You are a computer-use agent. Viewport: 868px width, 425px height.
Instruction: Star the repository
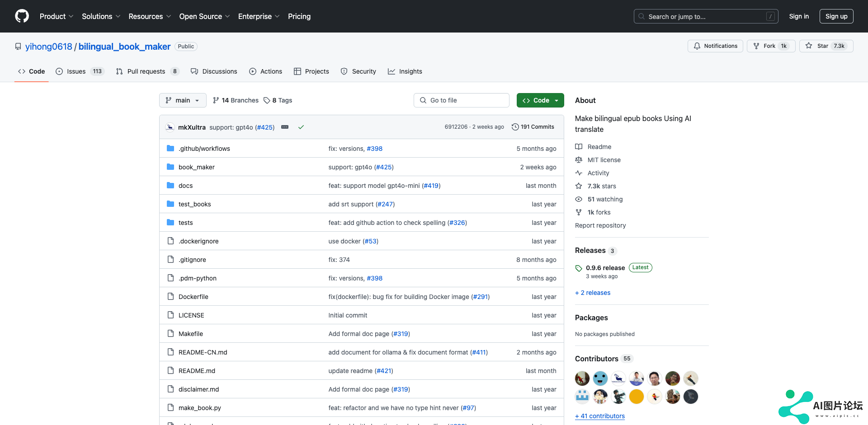[826, 46]
